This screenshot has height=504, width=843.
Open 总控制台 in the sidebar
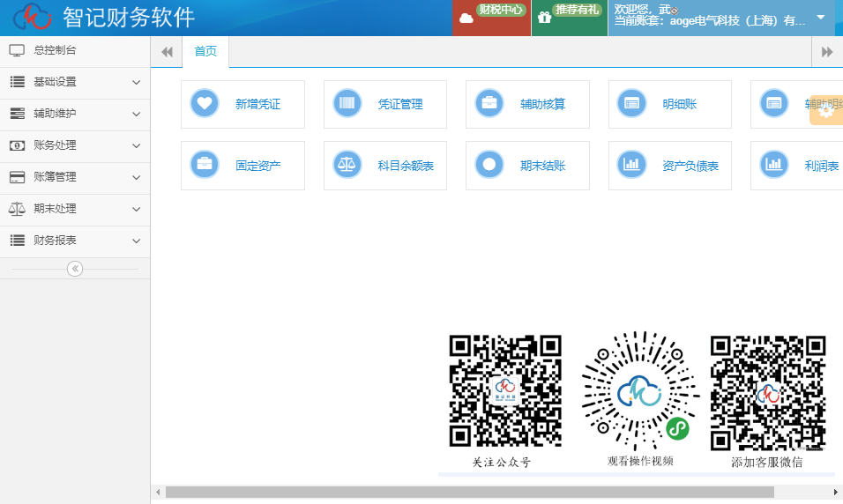coord(75,50)
